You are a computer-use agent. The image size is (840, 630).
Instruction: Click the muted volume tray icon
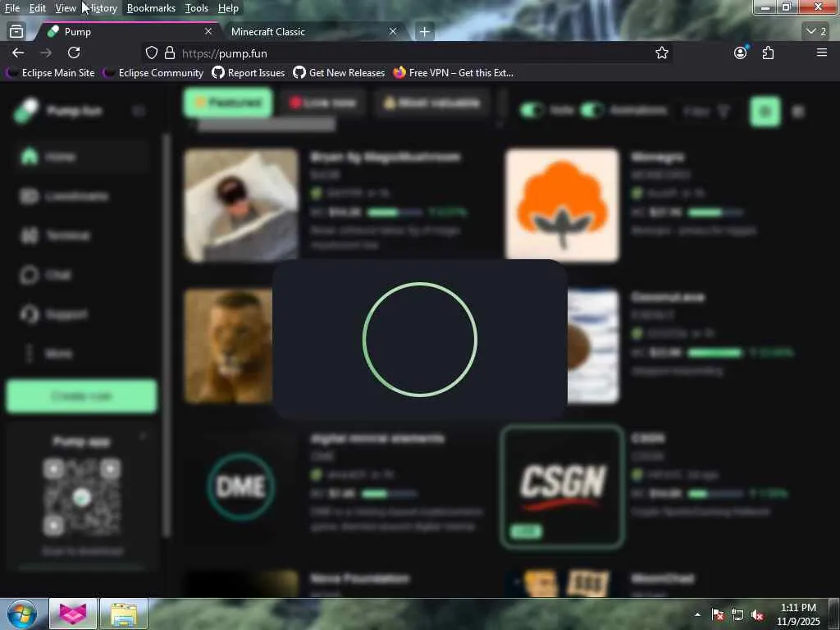(x=757, y=615)
